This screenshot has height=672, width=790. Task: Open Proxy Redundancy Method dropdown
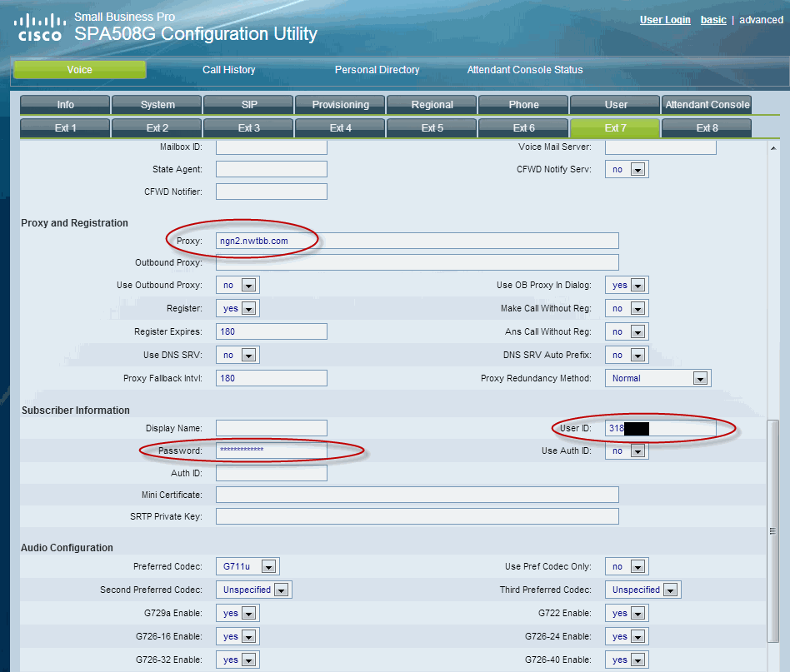(658, 378)
